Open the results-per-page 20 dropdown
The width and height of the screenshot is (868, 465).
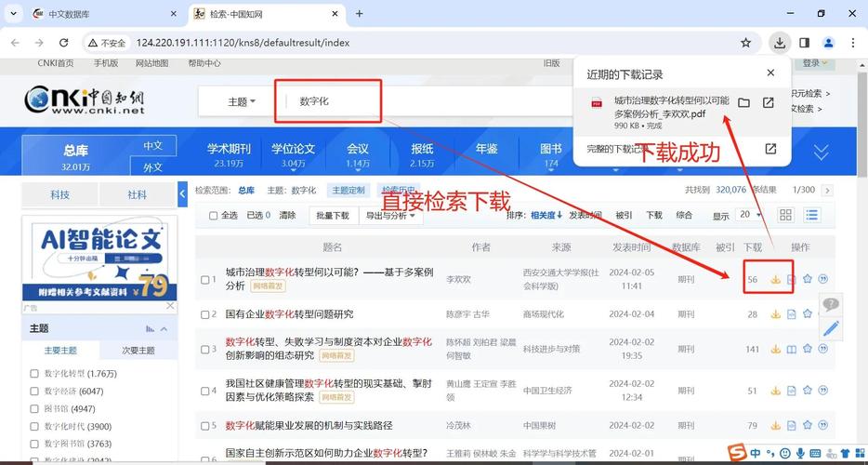pyautogui.click(x=750, y=215)
